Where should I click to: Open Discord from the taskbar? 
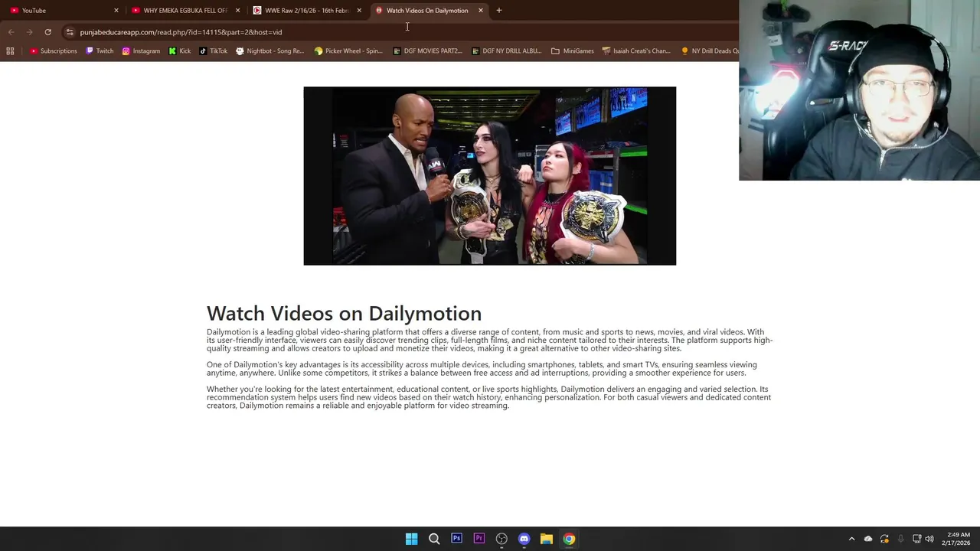[524, 539]
